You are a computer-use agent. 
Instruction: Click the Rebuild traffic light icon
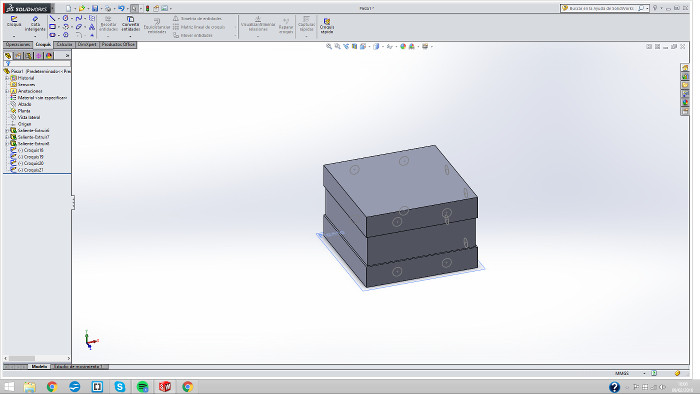147,8
